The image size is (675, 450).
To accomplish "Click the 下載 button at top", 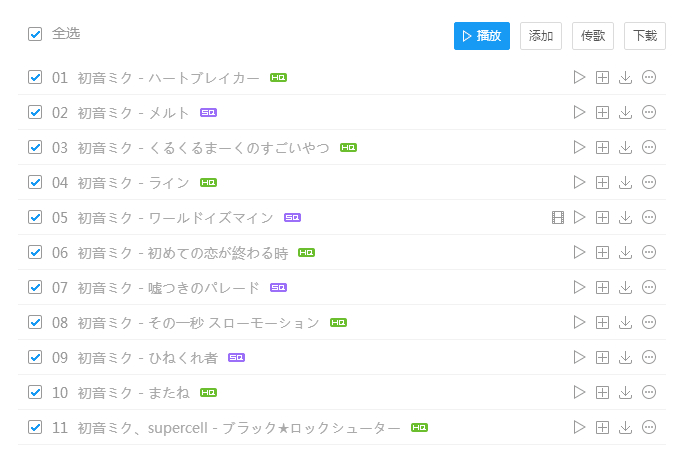I will (645, 36).
